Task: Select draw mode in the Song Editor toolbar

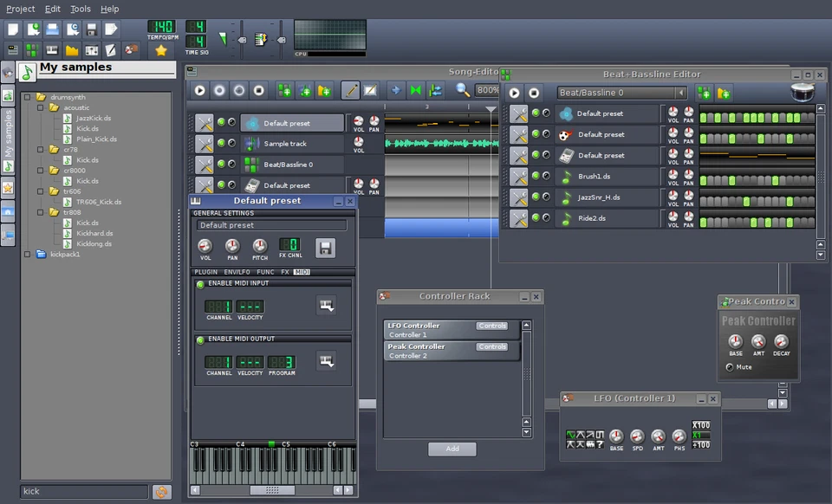Action: (x=348, y=89)
